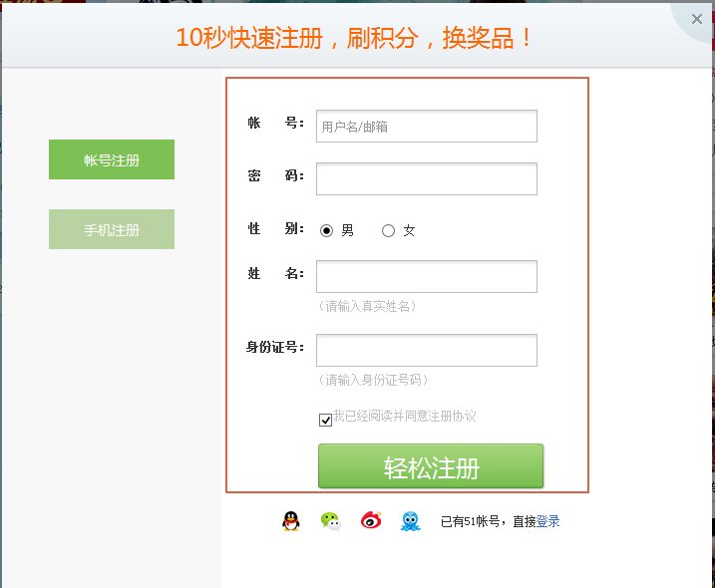Open the blue 登录 link
This screenshot has width=715, height=588.
pyautogui.click(x=547, y=521)
